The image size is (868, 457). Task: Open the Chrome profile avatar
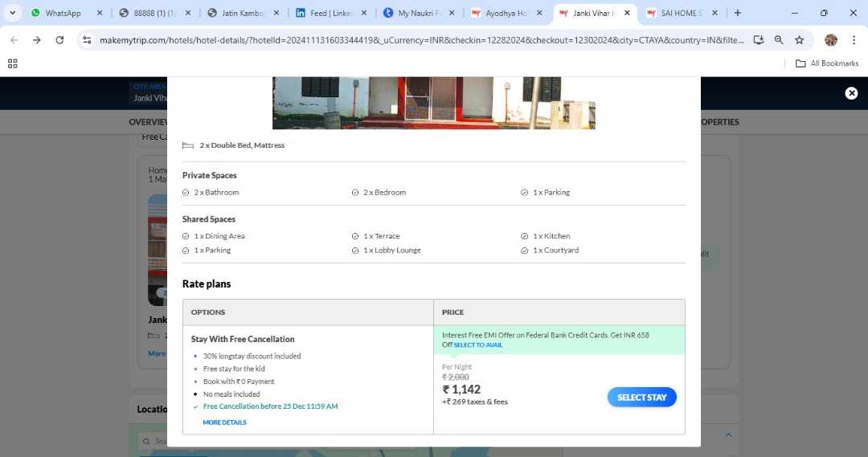831,40
